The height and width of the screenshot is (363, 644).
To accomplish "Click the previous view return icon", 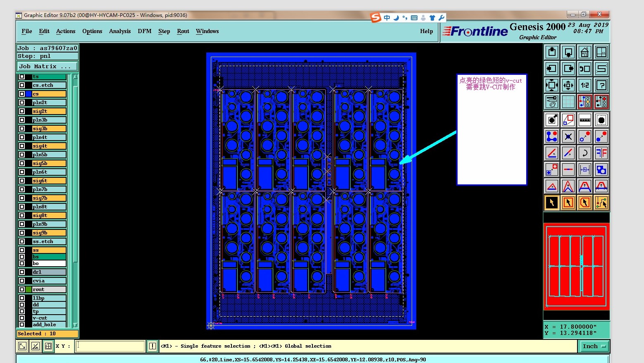I will click(x=585, y=69).
